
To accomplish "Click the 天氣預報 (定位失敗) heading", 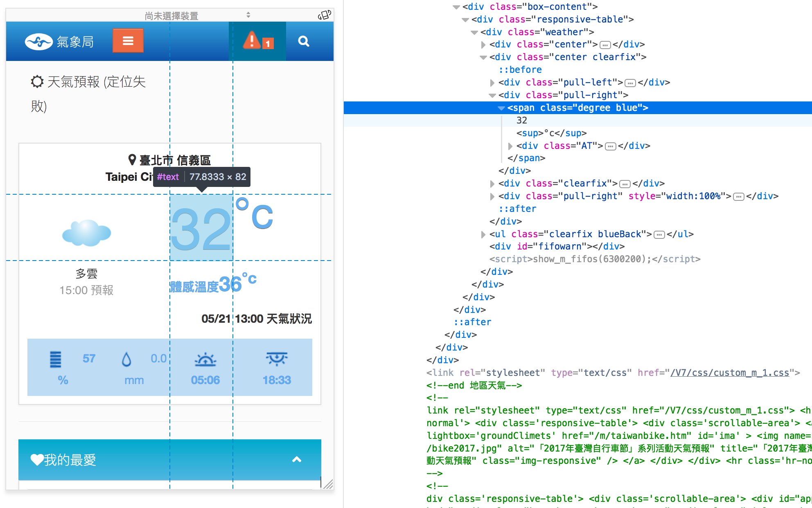I will 88,94.
